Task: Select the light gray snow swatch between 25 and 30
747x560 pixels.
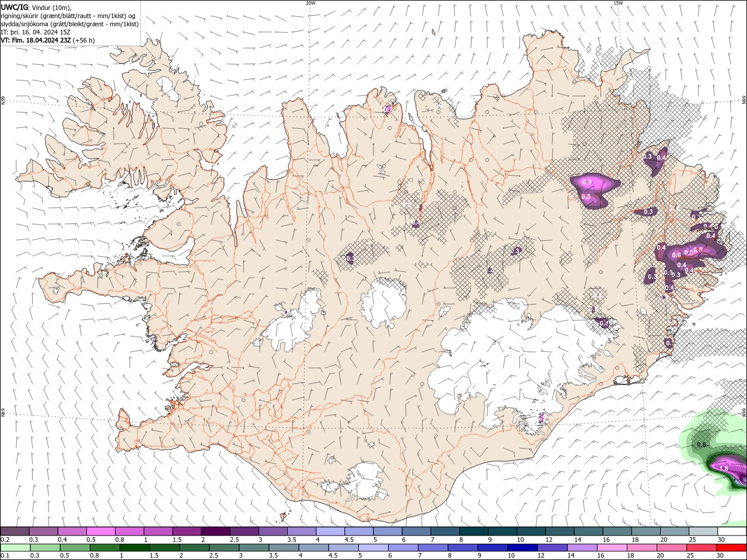Action: (x=703, y=531)
